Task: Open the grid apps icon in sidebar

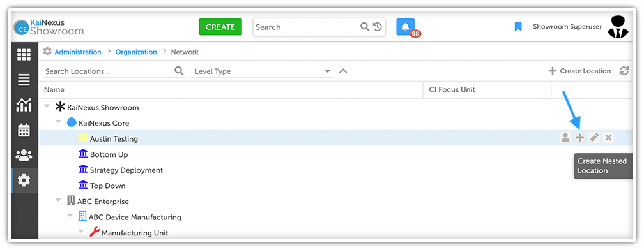Action: (x=24, y=55)
